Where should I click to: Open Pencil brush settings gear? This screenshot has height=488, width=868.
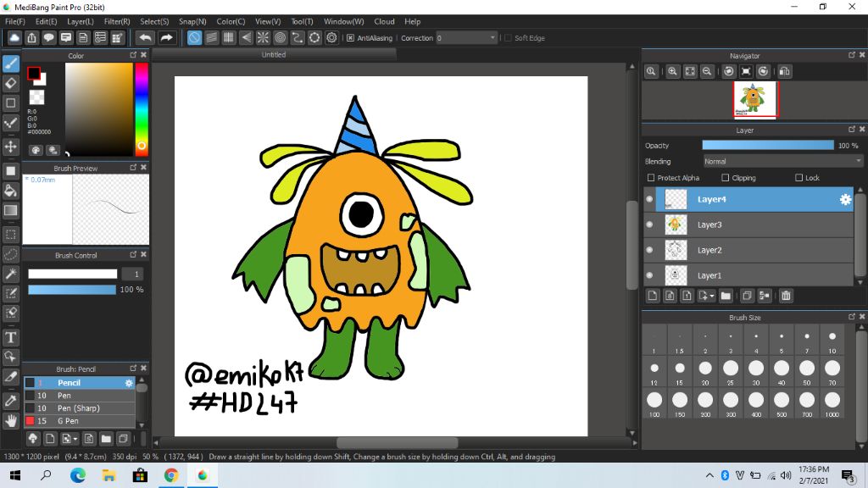coord(129,383)
